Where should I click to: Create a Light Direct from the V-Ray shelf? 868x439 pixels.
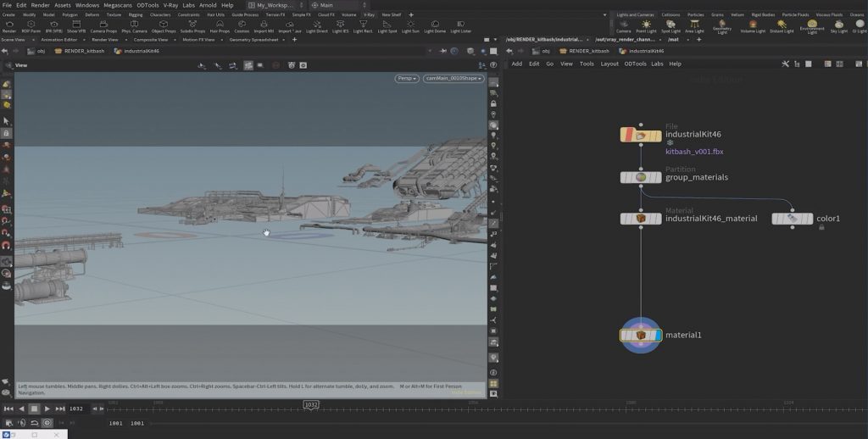(317, 25)
